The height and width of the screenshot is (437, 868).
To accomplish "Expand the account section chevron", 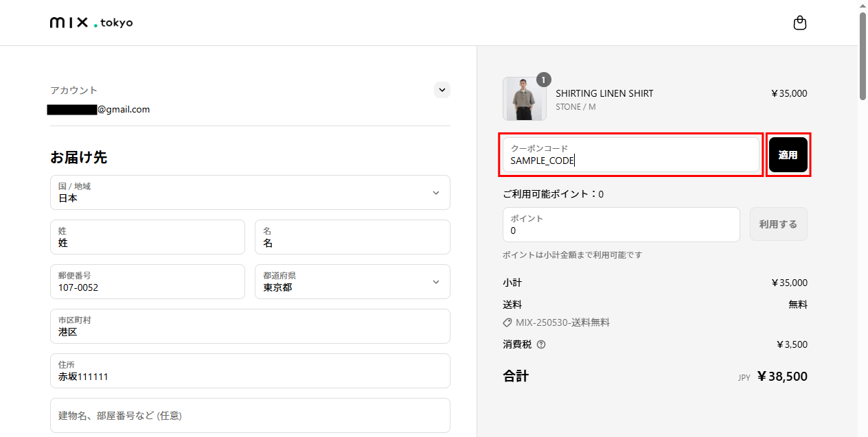I will 442,90.
